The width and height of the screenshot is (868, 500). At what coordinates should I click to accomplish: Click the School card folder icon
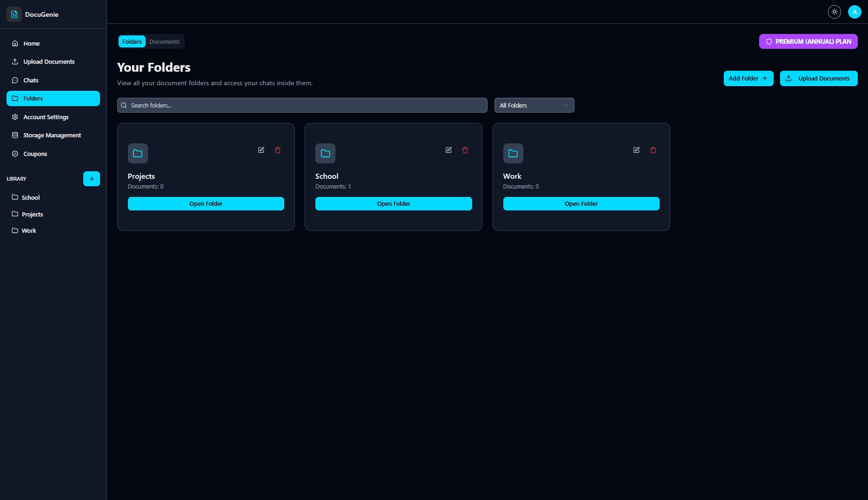(325, 153)
